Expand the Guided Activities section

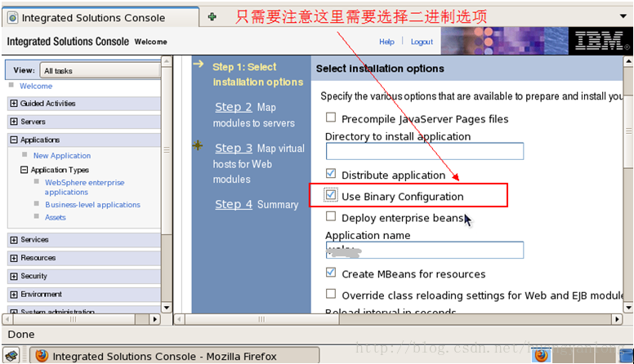pyautogui.click(x=14, y=104)
